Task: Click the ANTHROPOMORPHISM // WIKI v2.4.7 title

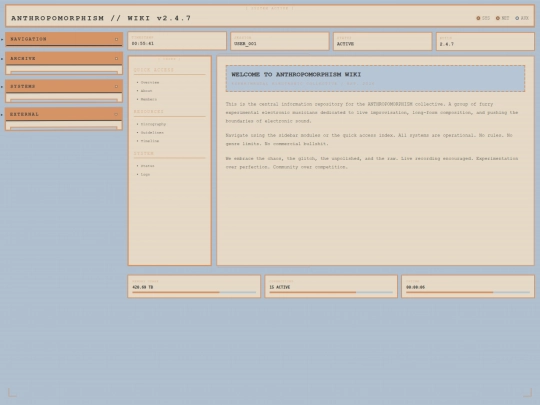Action: pos(101,18)
